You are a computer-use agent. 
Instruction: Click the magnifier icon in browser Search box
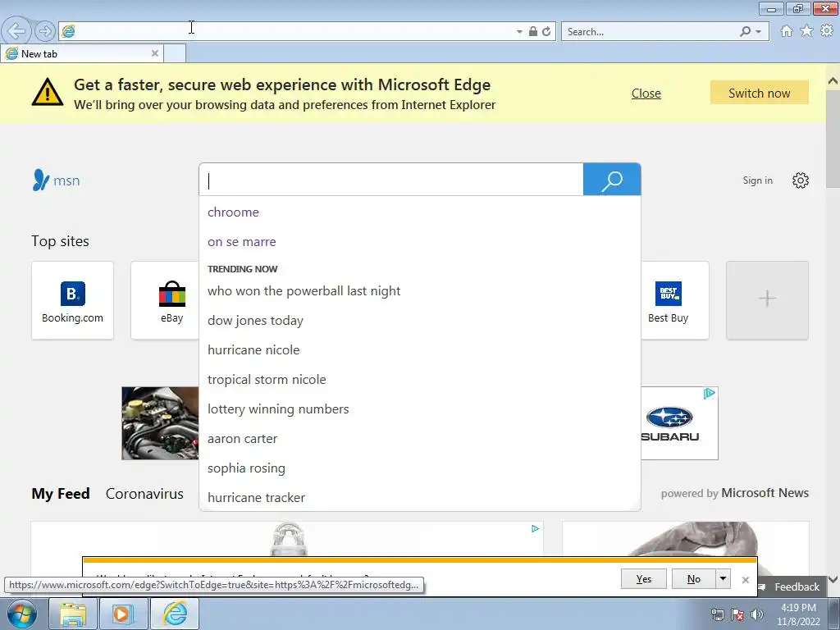point(745,32)
